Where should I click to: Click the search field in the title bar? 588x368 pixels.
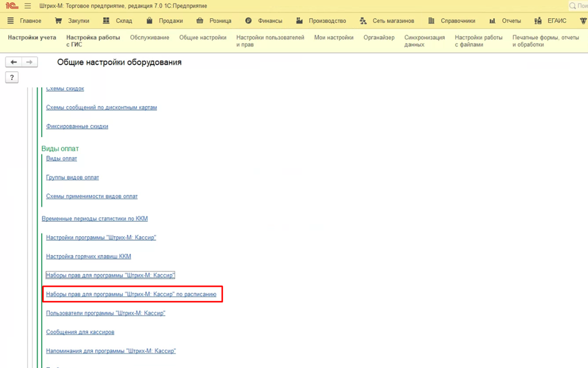tap(579, 6)
